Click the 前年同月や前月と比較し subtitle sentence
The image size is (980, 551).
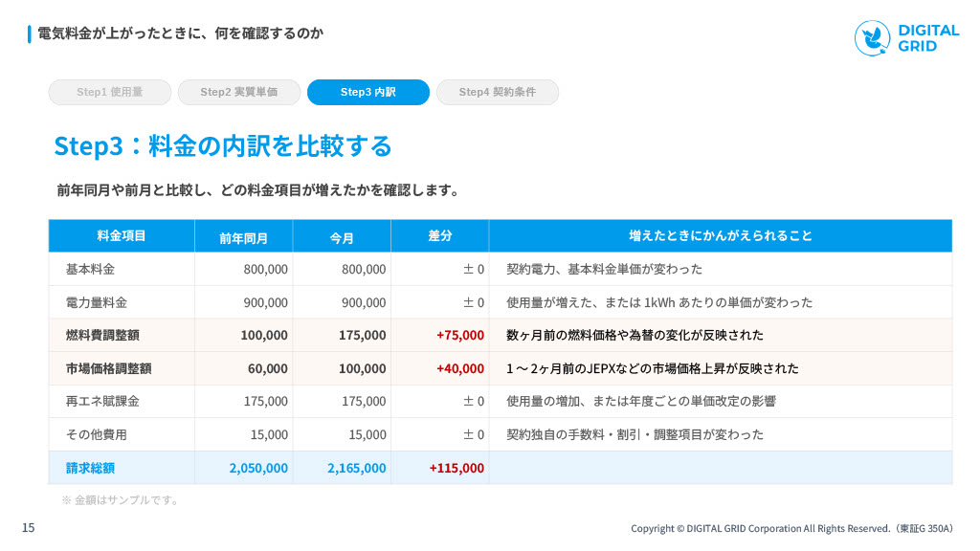click(258, 190)
